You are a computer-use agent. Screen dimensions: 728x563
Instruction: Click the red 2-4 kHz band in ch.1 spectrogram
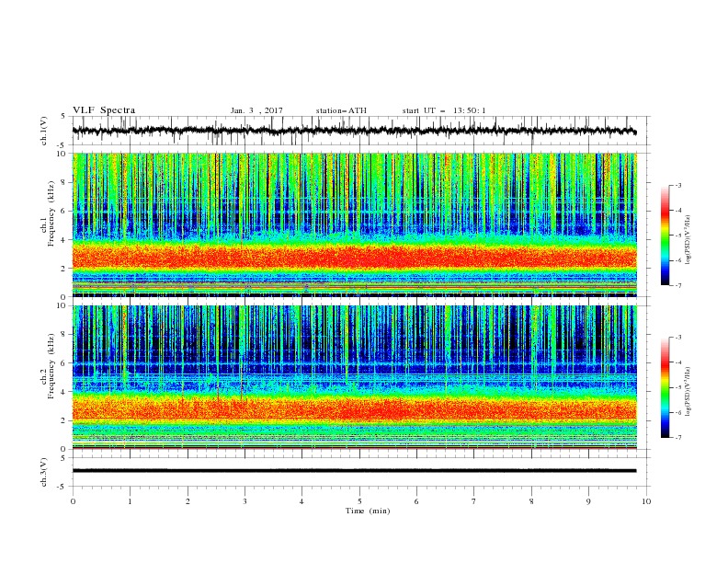(x=354, y=256)
